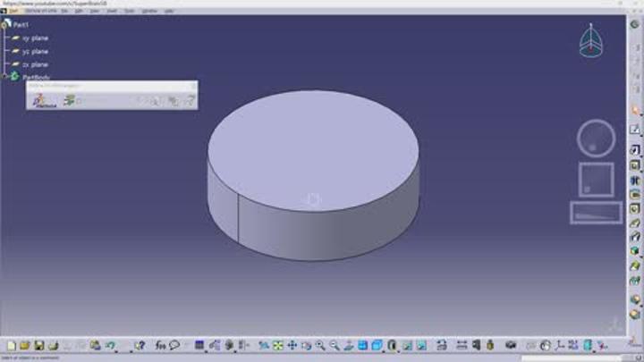Open the File menu
Viewport: 644px width, 362px height.
tap(64, 11)
